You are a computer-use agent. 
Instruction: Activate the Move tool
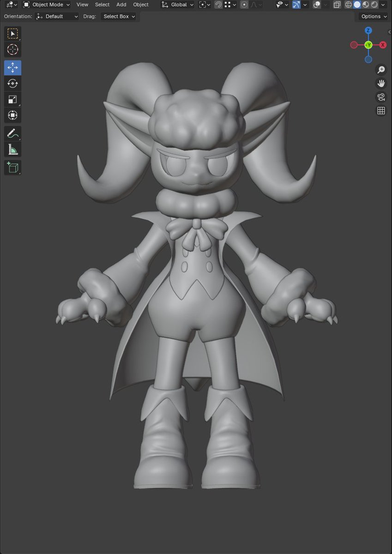(12, 68)
